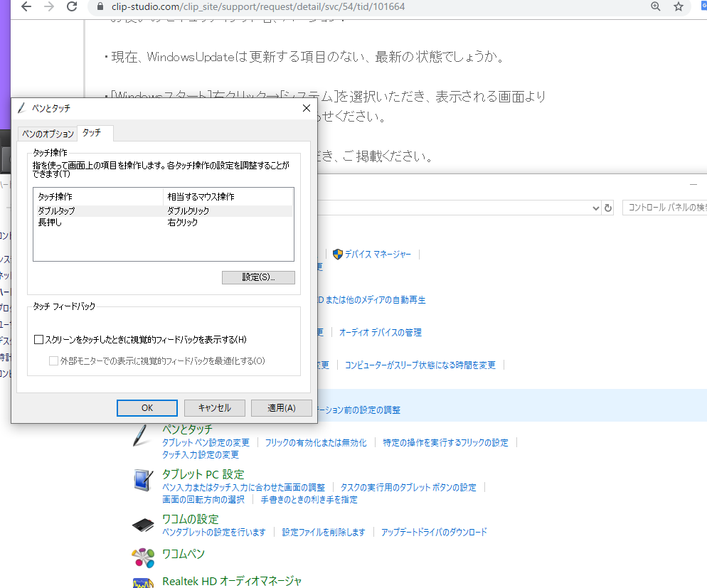Screen dimensions: 707x588
Task: Open the ワコムの設定 heading
Action: coord(190,520)
